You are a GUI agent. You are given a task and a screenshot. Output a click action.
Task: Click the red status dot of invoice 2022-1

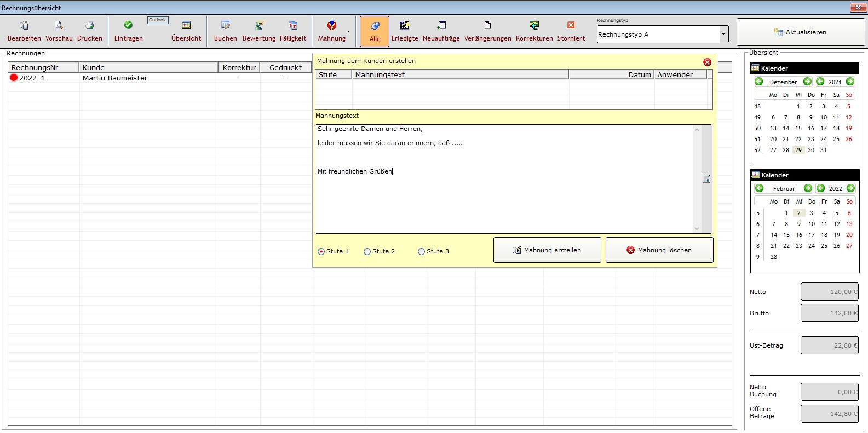tap(14, 78)
